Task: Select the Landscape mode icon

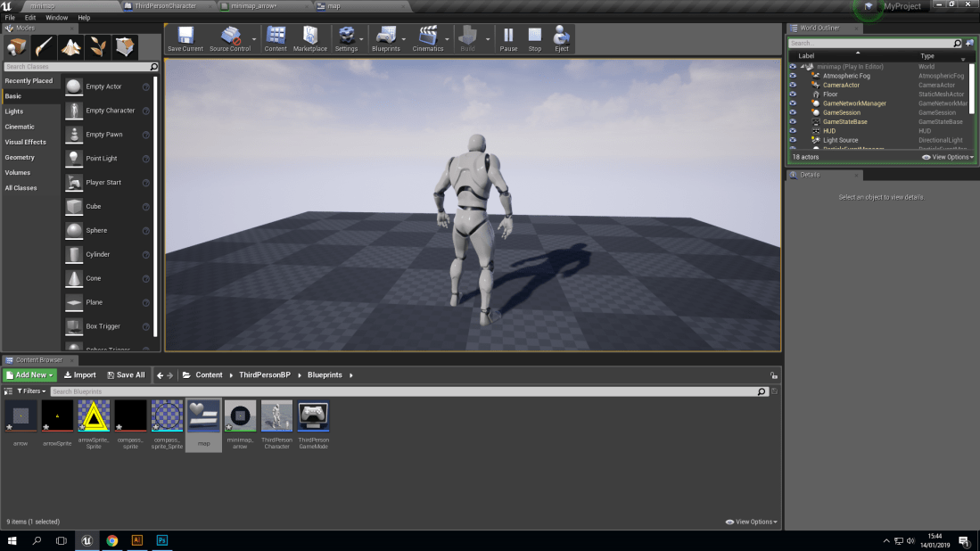Action: pos(70,47)
